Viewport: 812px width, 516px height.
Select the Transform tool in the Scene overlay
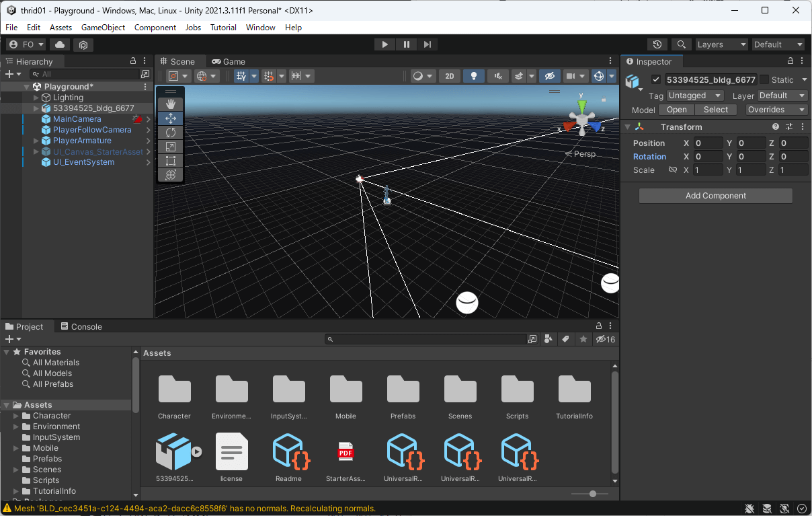[171, 175]
